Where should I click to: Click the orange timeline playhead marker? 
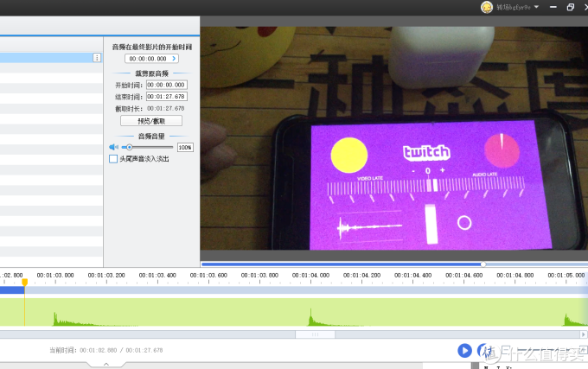coord(25,282)
